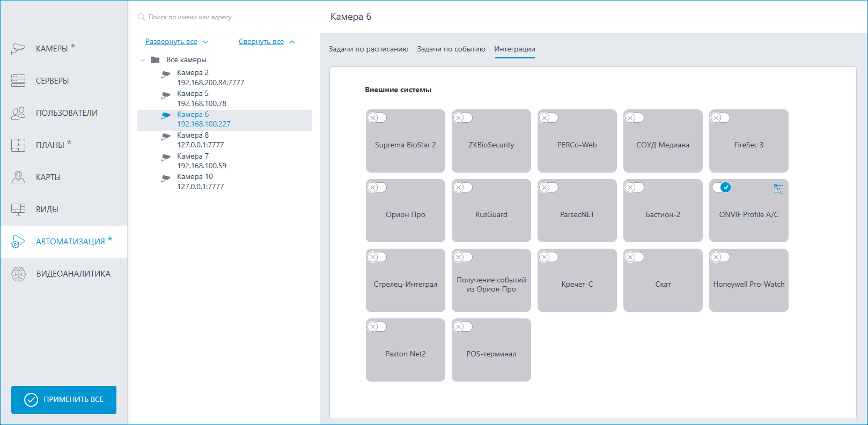Viewport: 868px width, 425px height.
Task: Turn on the Орион Про toggle
Action: (377, 187)
